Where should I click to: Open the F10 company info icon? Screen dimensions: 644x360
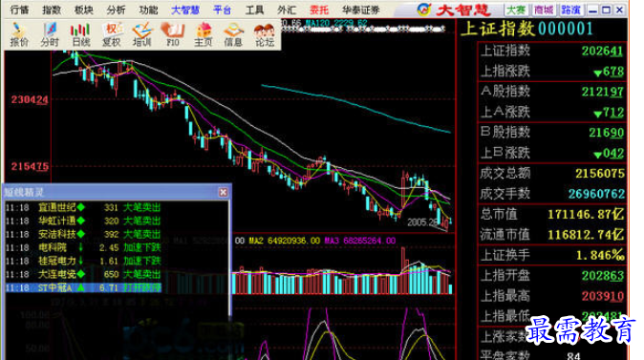(173, 34)
